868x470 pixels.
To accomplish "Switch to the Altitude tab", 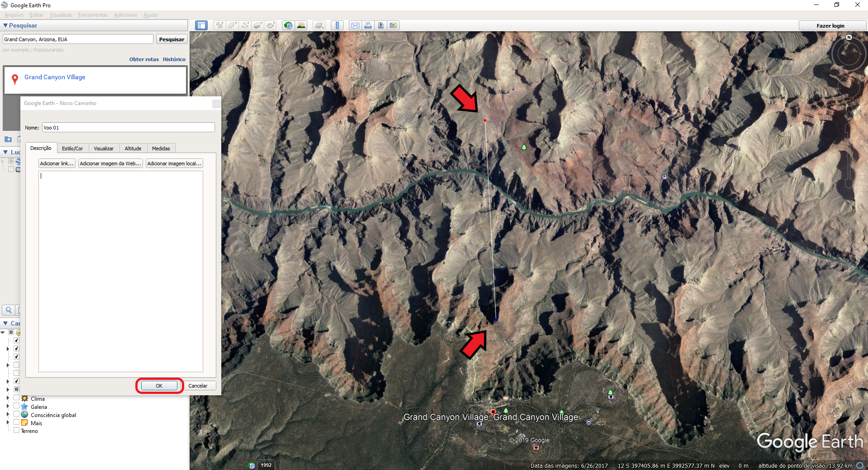I will [x=133, y=149].
